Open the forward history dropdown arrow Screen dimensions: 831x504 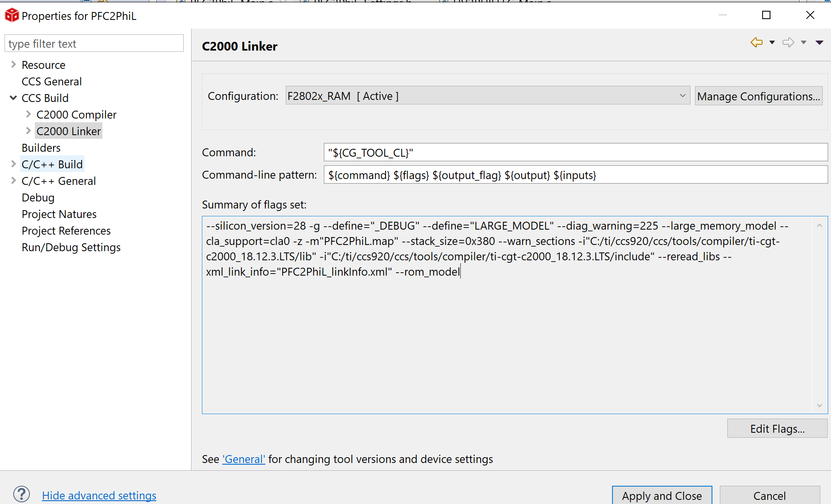804,42
